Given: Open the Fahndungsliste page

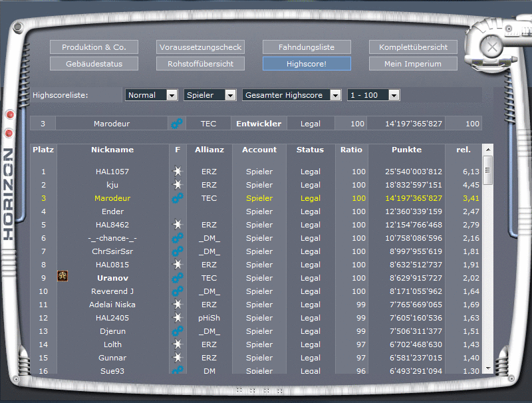Looking at the screenshot, I should [x=308, y=47].
